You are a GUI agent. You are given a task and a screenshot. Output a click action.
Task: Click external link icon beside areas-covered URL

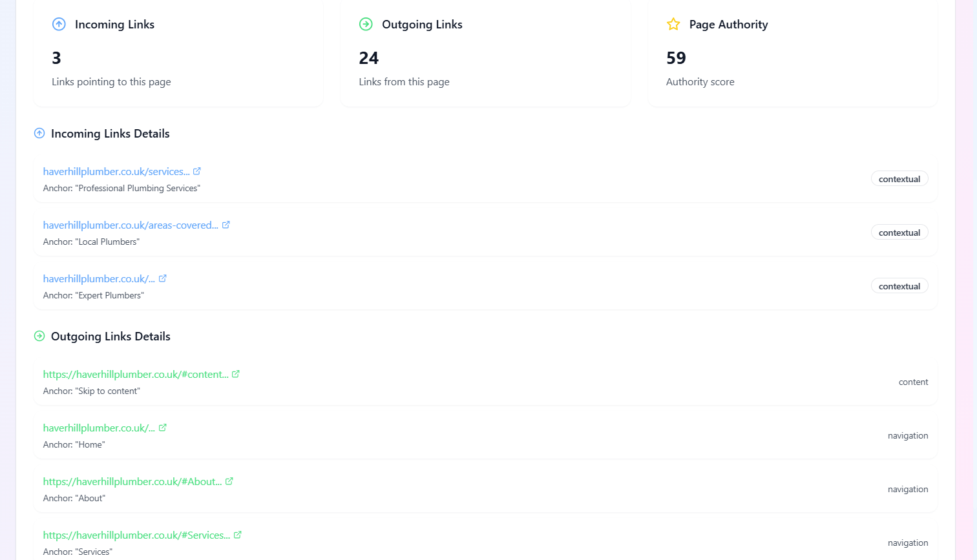pyautogui.click(x=226, y=224)
